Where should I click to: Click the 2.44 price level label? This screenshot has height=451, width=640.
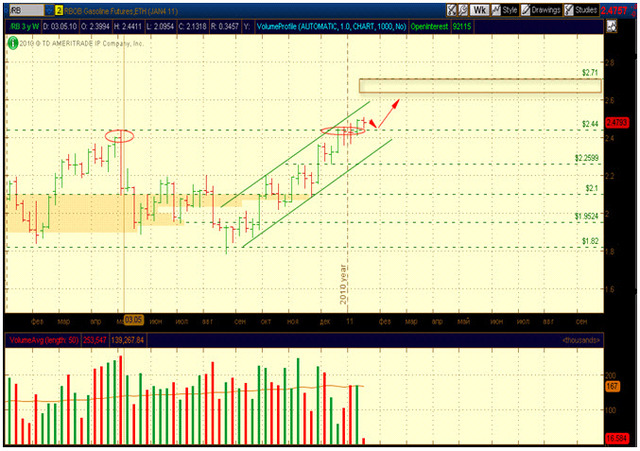click(x=590, y=124)
